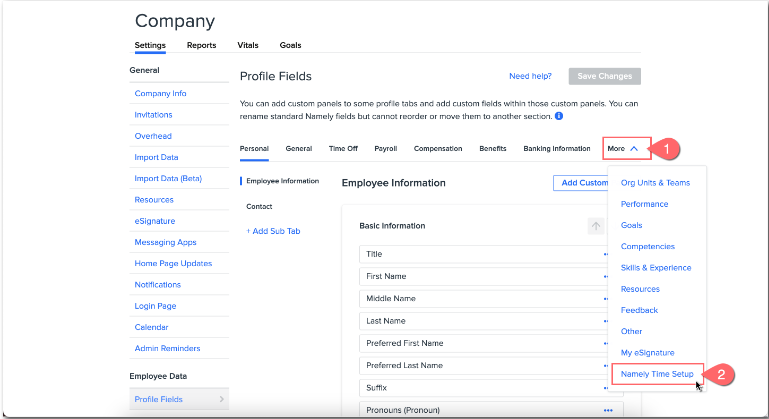Select Namely Time Setup from the More menu
Viewport: 769px width, 419px height.
point(656,374)
